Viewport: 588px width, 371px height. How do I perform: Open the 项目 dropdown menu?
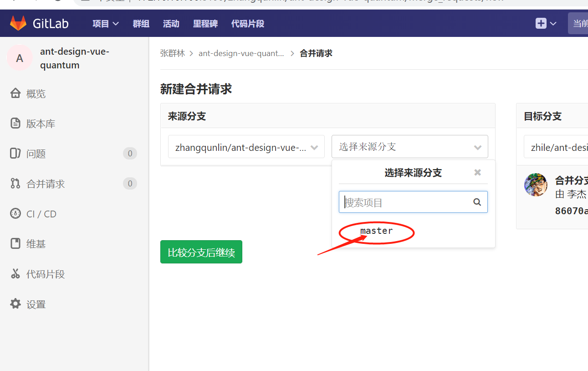106,24
